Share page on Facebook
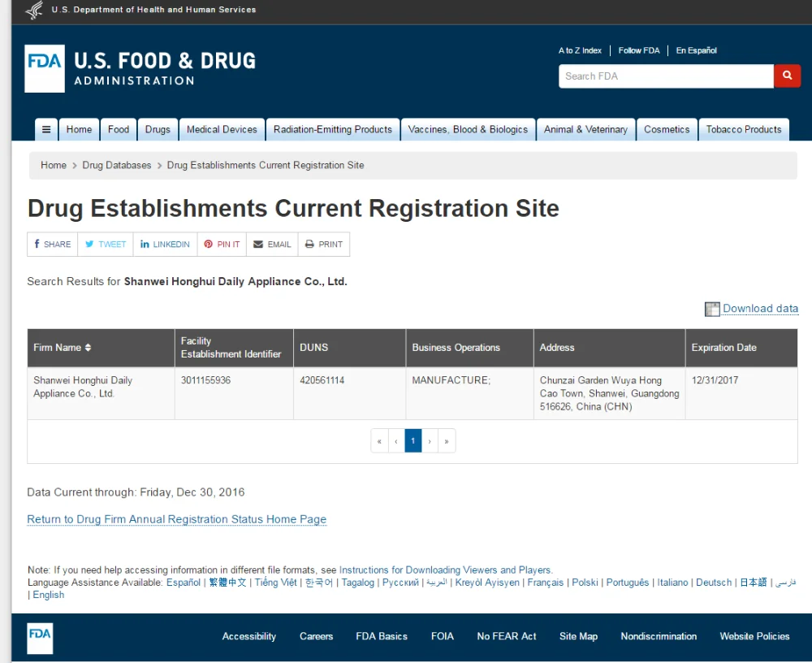 pos(52,244)
